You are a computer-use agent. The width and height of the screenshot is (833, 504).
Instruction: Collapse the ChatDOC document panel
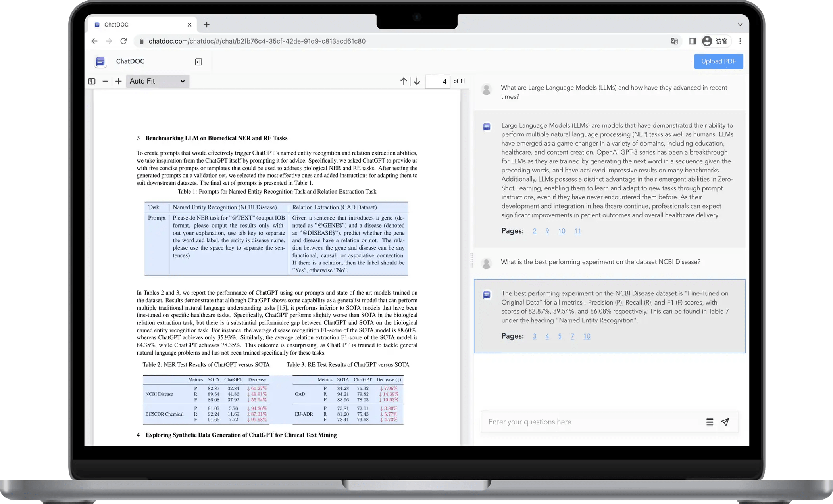coord(198,62)
